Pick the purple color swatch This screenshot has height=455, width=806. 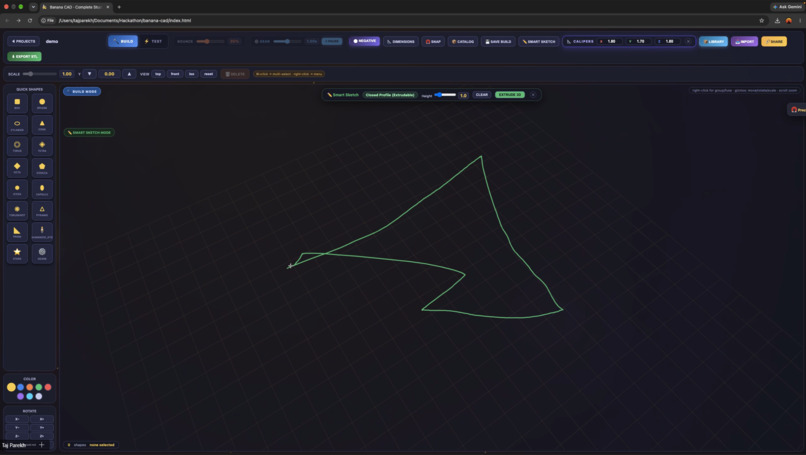coord(21,396)
